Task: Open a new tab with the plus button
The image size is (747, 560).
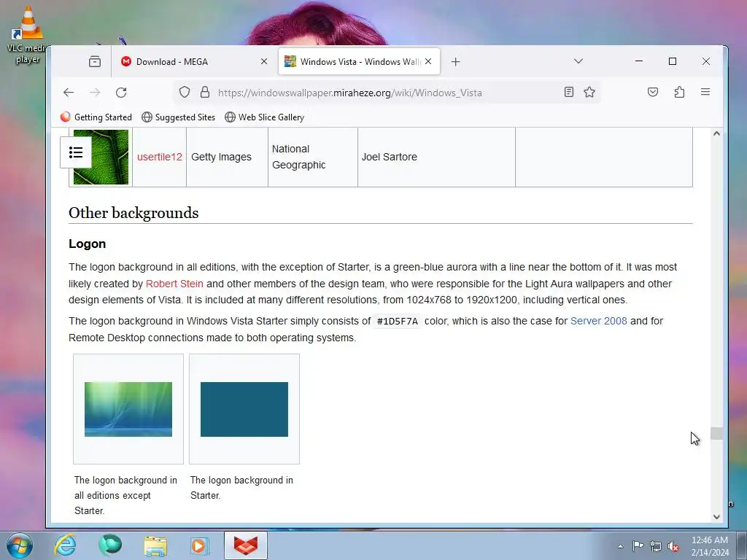Action: pyautogui.click(x=455, y=61)
